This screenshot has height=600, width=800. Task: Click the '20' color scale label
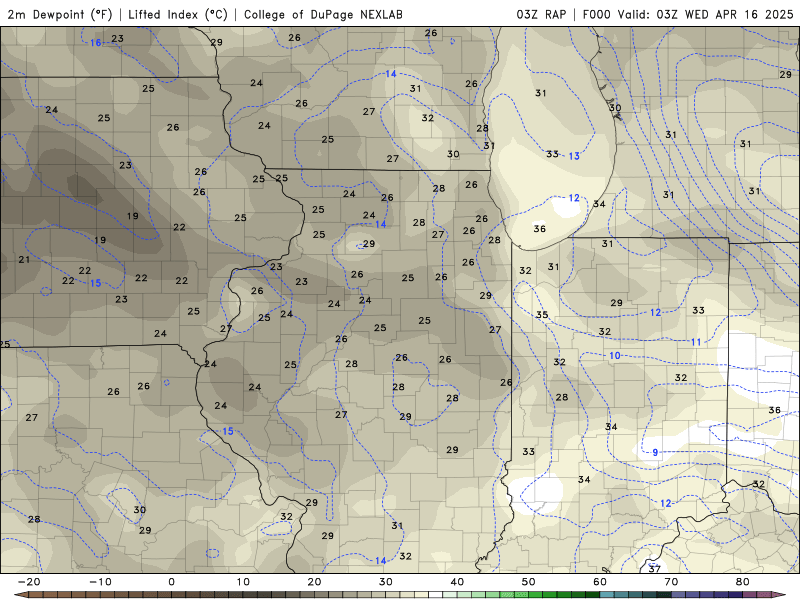coord(314,582)
